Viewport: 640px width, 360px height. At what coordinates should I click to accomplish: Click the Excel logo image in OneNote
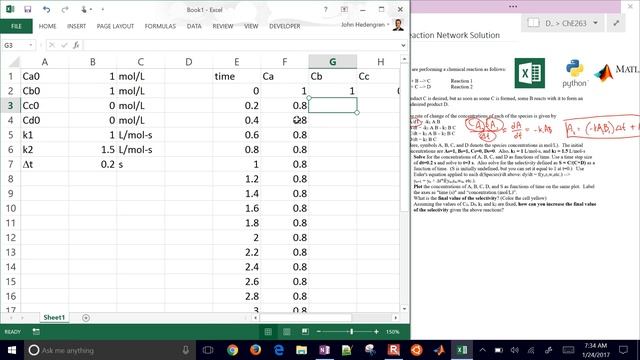pyautogui.click(x=529, y=73)
